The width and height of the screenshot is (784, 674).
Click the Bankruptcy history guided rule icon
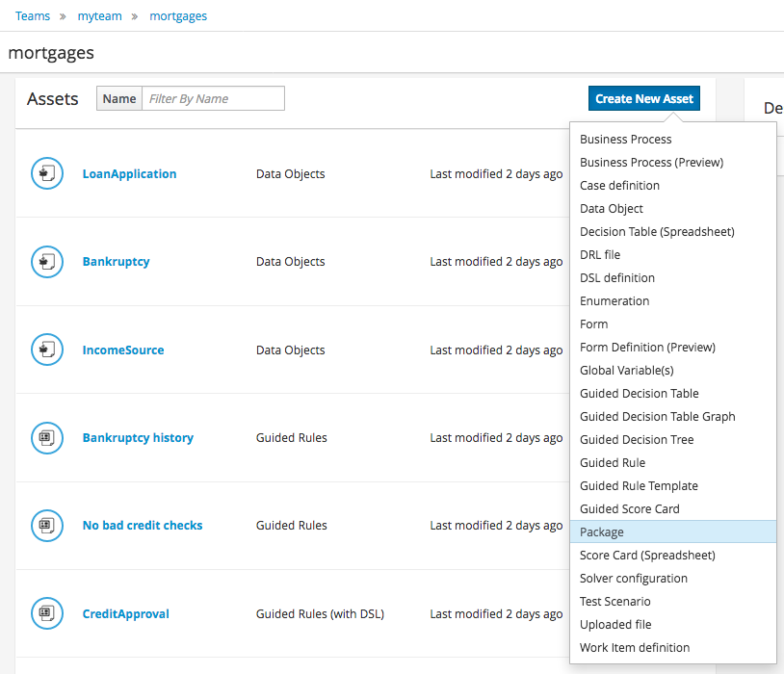pyautogui.click(x=47, y=438)
